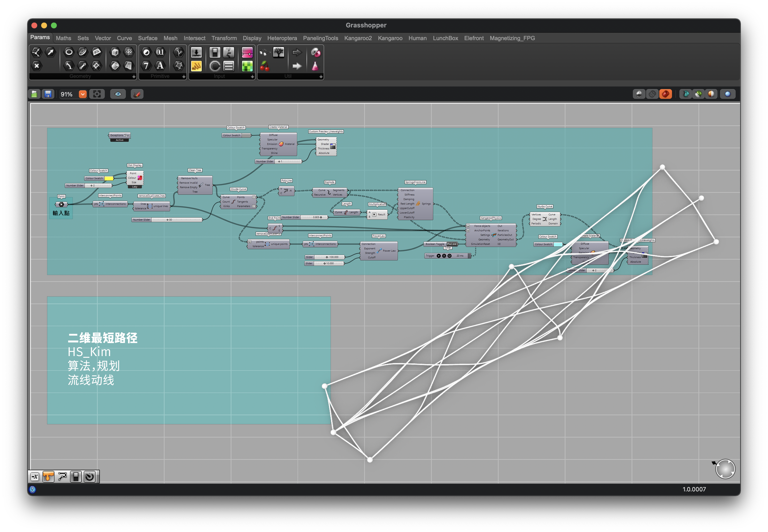Toggle the Boolean Toggle False value
The image size is (768, 532).
click(452, 244)
